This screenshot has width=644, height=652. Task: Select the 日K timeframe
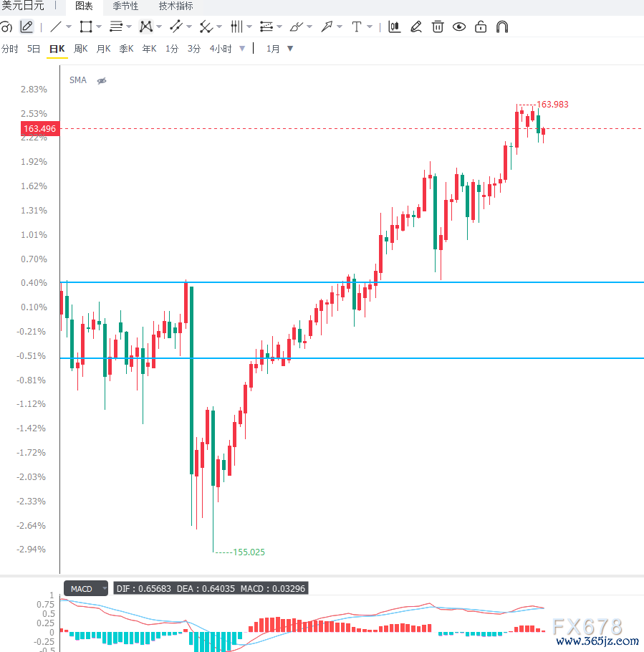pos(57,49)
